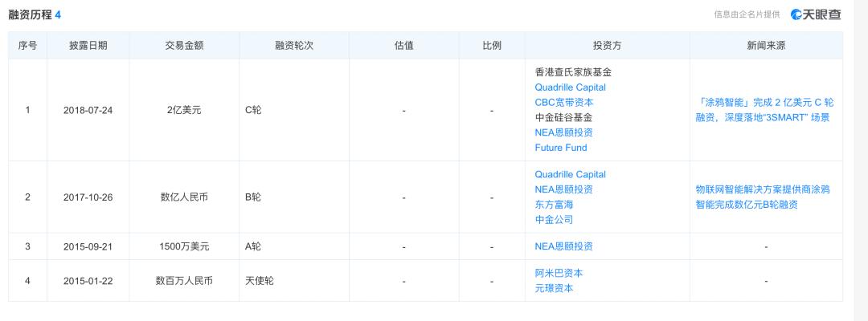Click Quadrille Capital in the B轮 row
Viewport: 868px width, 321px height.
point(570,174)
